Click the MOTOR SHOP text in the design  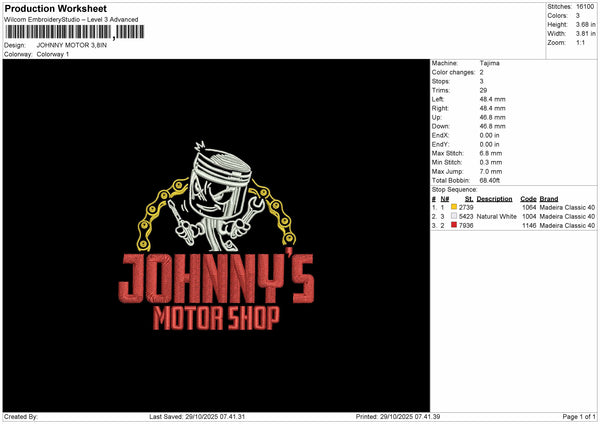point(216,319)
